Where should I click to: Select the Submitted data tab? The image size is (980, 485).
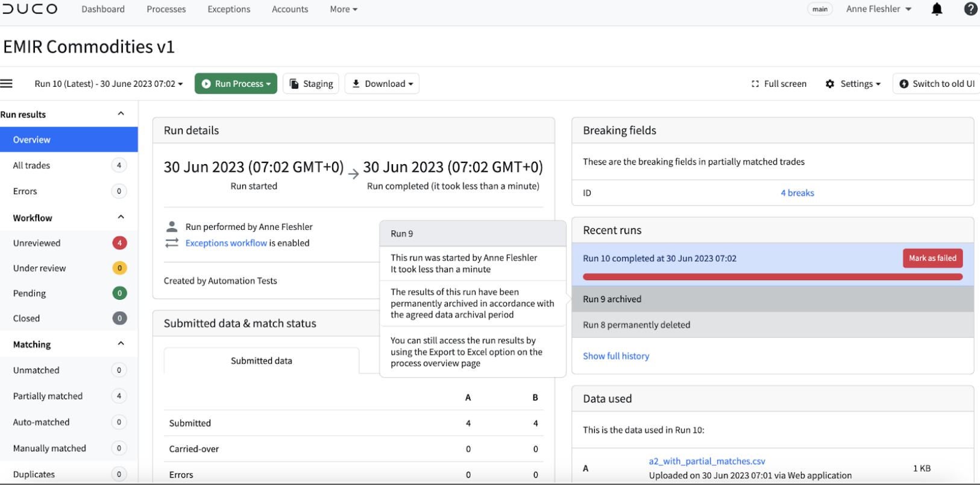point(262,361)
